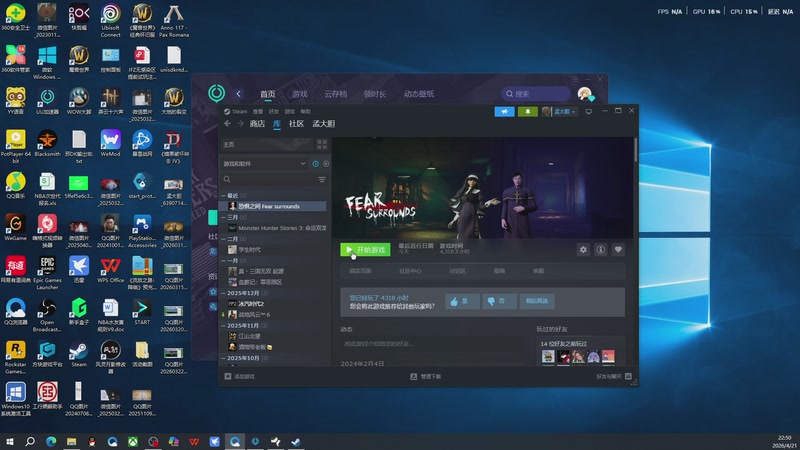
Task: Open Manage Downloads in Steam bottom bar
Action: 426,377
